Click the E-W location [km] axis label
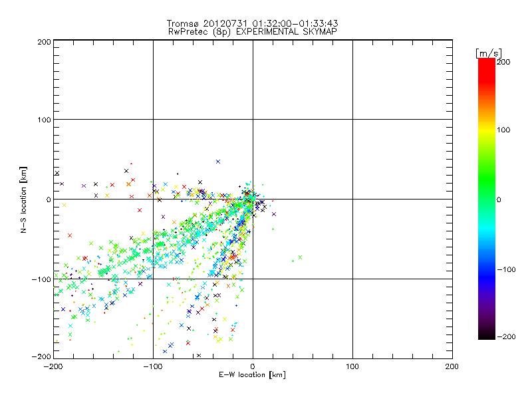 coord(252,375)
